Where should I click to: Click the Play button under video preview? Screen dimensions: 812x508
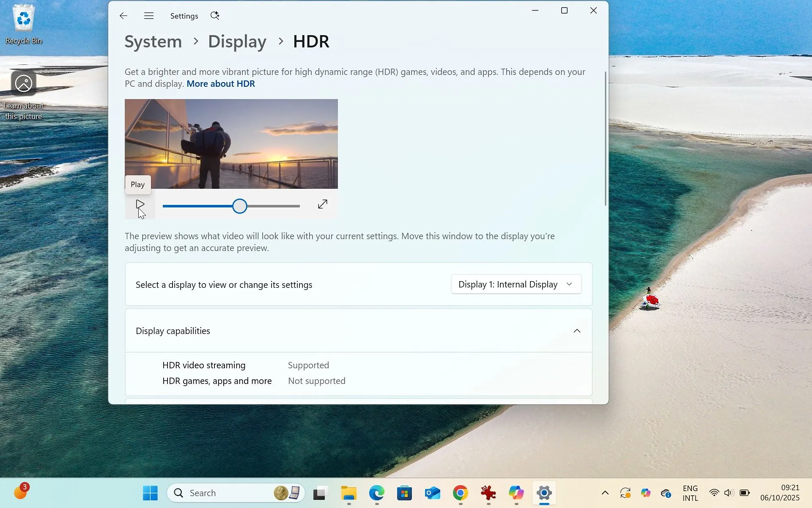tap(140, 205)
